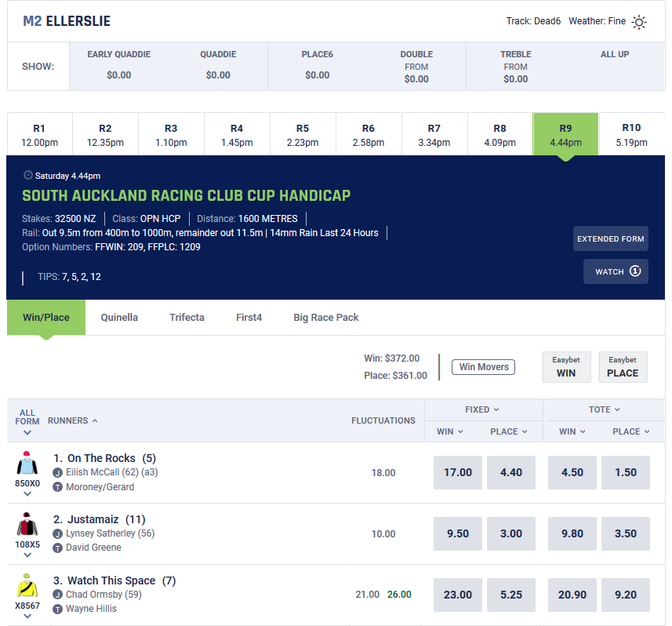This screenshot has width=672, height=626.
Task: Select fixed win odds 17.00 for On The Rocks
Action: pyautogui.click(x=458, y=472)
